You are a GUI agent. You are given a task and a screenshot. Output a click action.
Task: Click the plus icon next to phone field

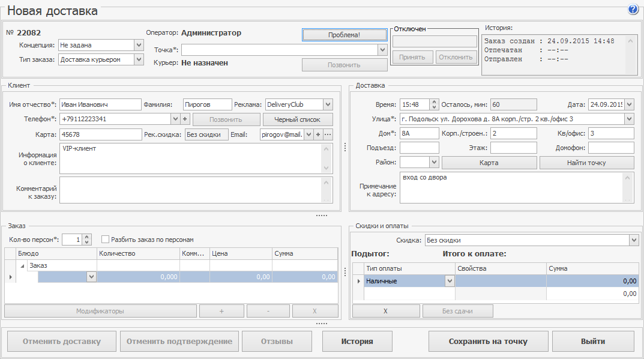pos(185,119)
